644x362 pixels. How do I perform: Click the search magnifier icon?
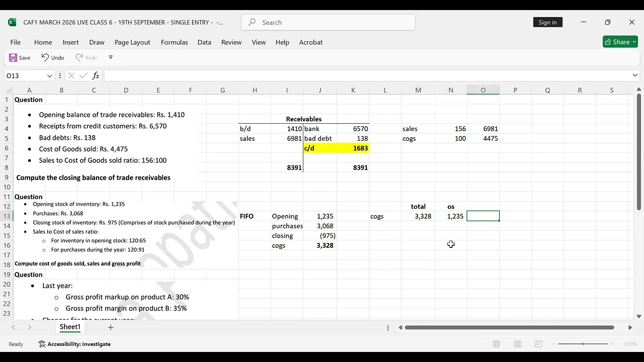click(x=252, y=22)
